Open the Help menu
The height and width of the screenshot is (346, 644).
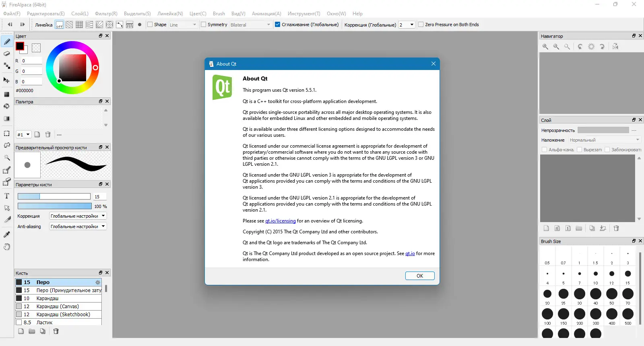point(357,14)
